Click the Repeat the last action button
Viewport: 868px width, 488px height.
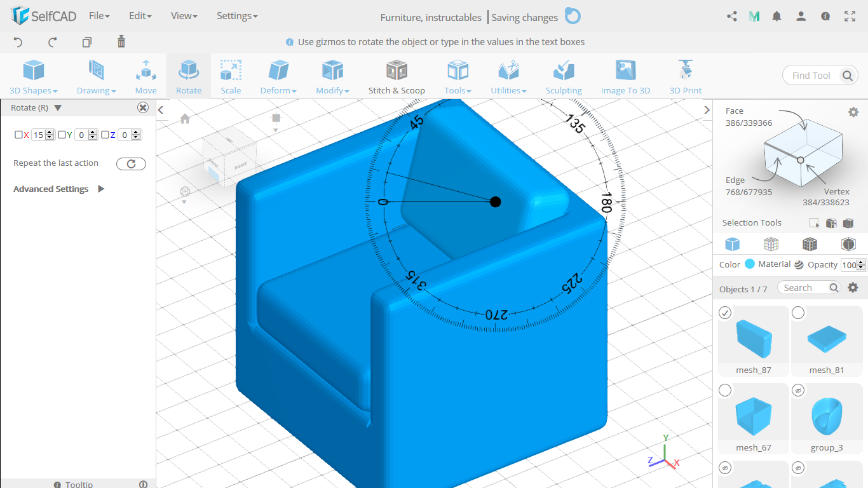[x=131, y=164]
